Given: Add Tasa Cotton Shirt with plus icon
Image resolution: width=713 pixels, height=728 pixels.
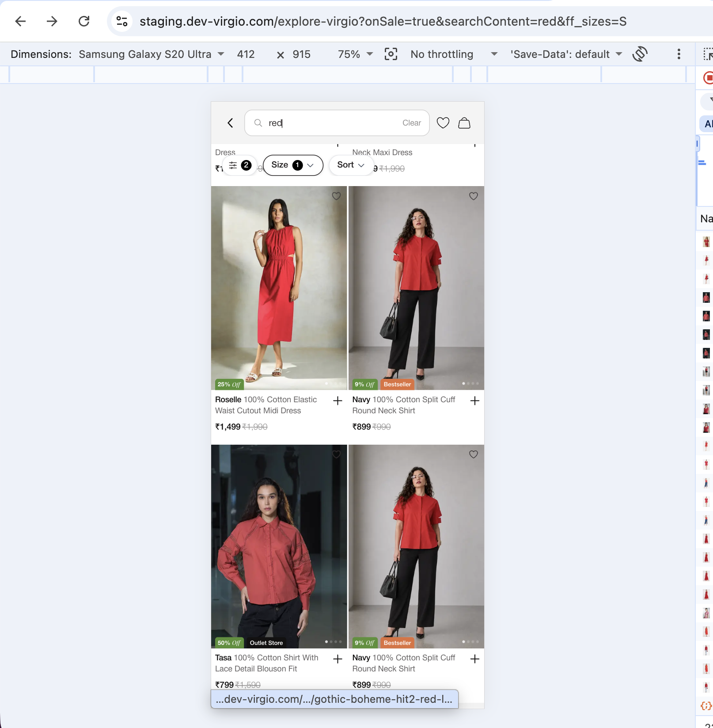Looking at the screenshot, I should 338,659.
